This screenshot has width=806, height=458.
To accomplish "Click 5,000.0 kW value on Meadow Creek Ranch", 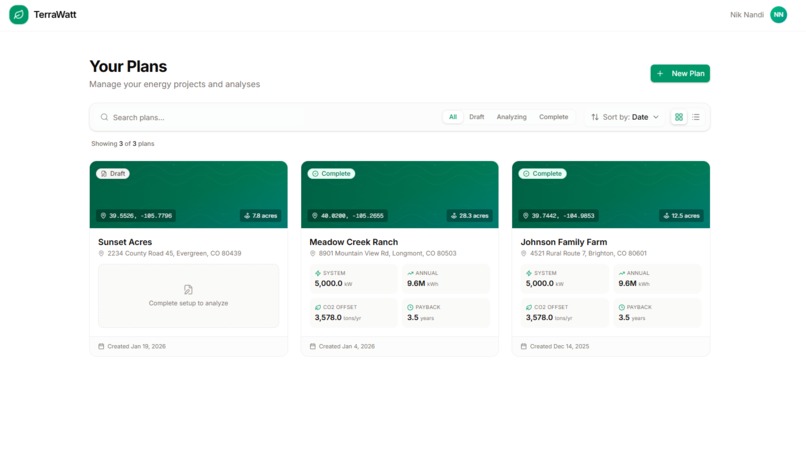I will tap(333, 284).
